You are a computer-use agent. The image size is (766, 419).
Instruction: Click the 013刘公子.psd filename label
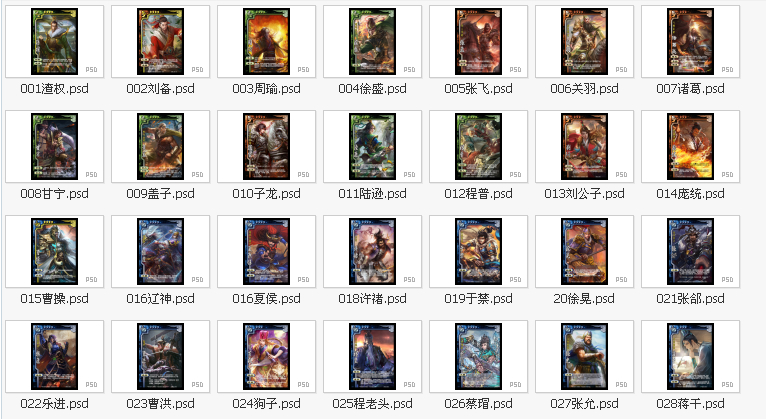(584, 194)
